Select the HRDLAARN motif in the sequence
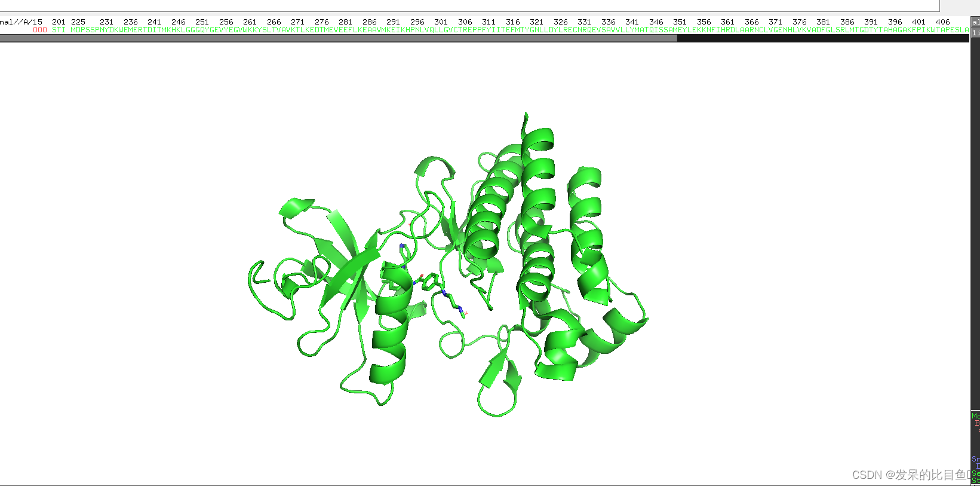 739,29
